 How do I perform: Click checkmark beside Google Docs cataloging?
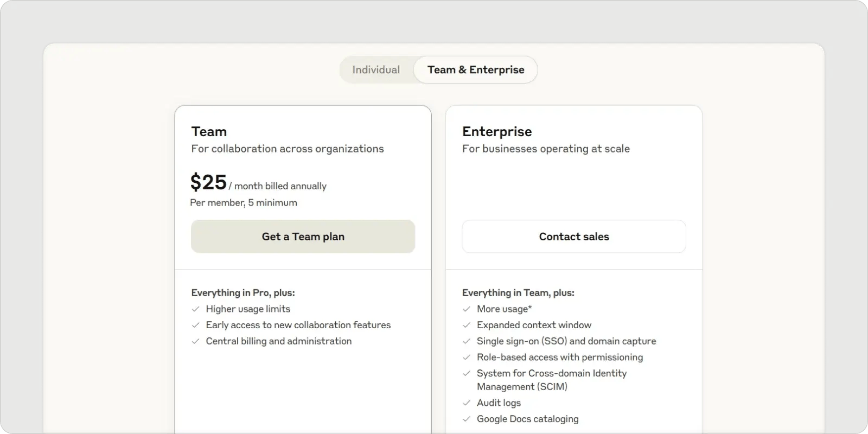(467, 419)
